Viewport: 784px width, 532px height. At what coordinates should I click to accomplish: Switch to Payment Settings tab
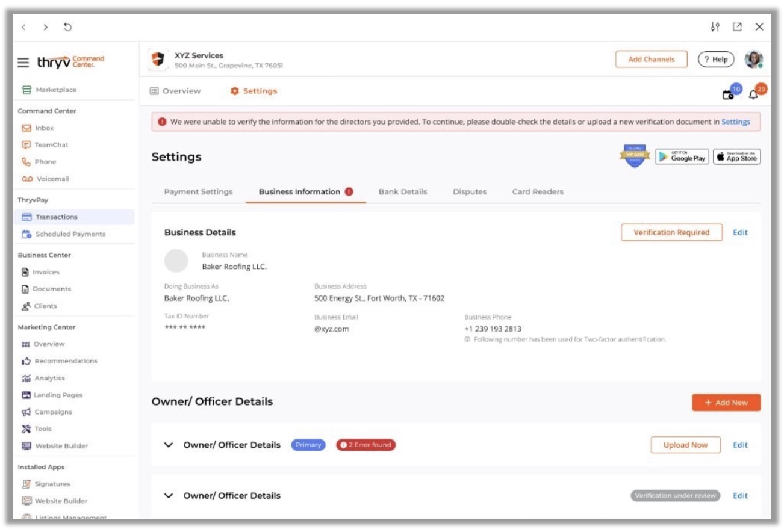[x=198, y=191]
